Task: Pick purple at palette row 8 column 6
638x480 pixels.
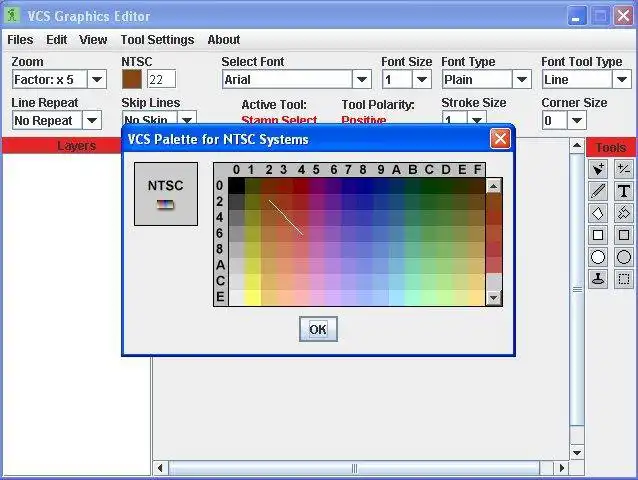Action: coord(333,249)
